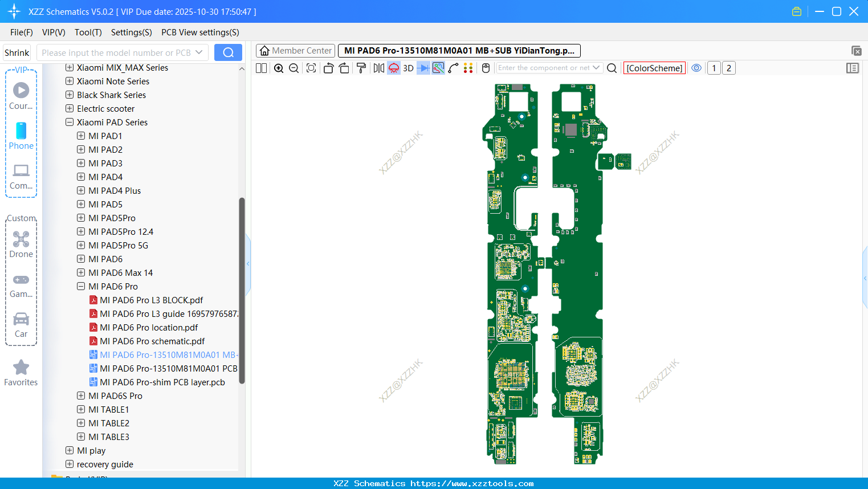Screen dimensions: 868x489
Task: Select the curved wire route tool
Action: 453,68
